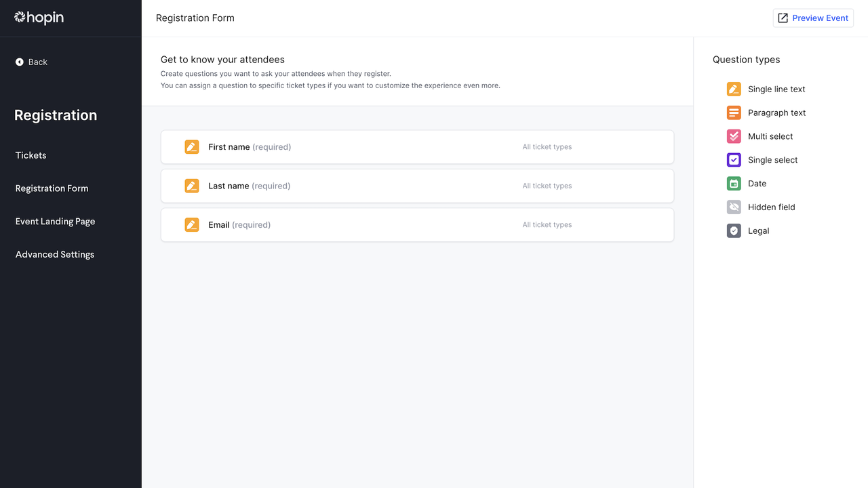Click the First name pencil icon

click(x=192, y=147)
